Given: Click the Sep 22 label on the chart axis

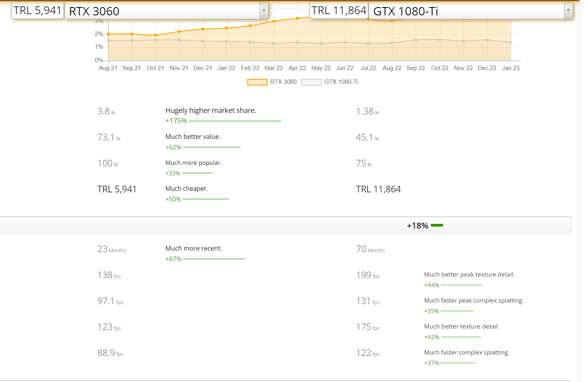Looking at the screenshot, I should tap(416, 68).
